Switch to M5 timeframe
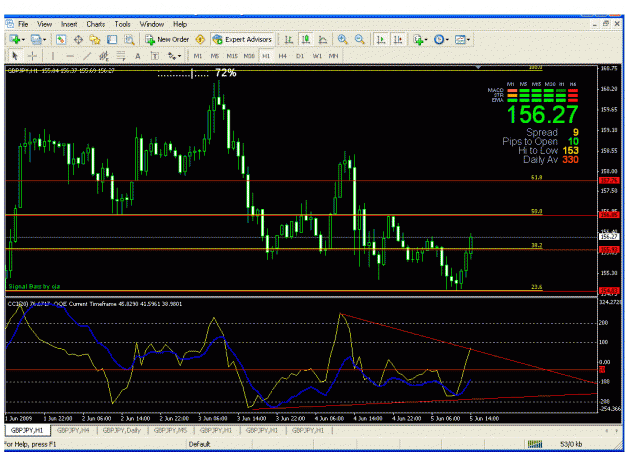625x452 pixels. point(214,56)
